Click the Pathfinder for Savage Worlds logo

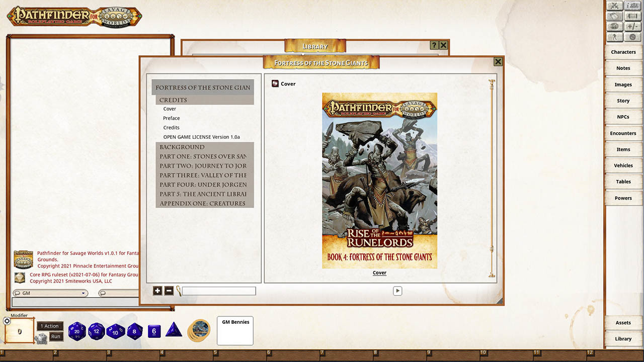coord(74,16)
